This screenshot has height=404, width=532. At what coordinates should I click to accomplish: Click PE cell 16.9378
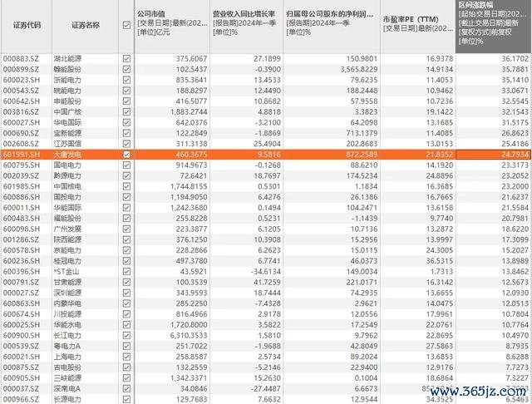pyautogui.click(x=440, y=59)
